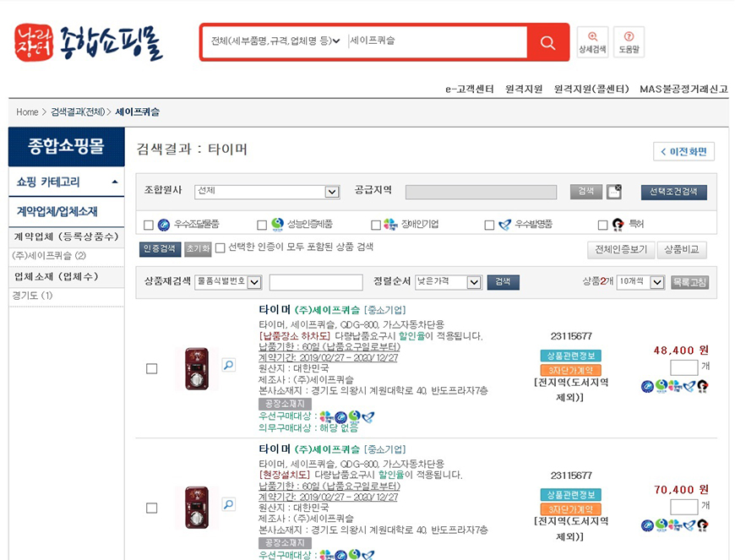Magnify the 48,400원 timer product image
Screen dimensions: 735x560
[229, 365]
